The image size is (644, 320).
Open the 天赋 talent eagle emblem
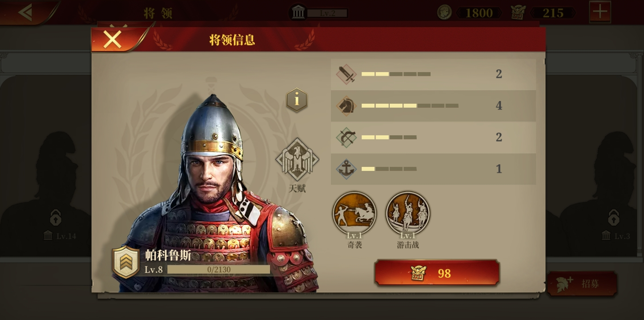[x=297, y=160]
